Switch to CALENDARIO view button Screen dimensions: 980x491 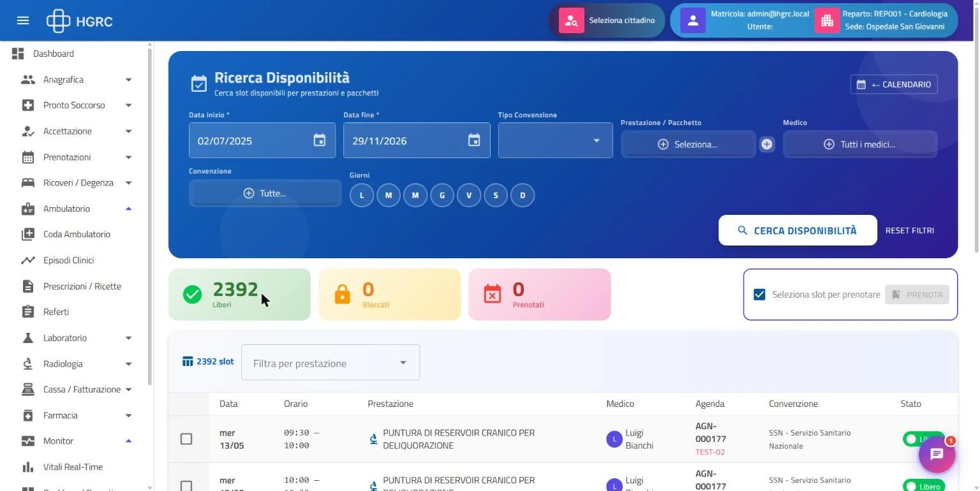tap(894, 84)
